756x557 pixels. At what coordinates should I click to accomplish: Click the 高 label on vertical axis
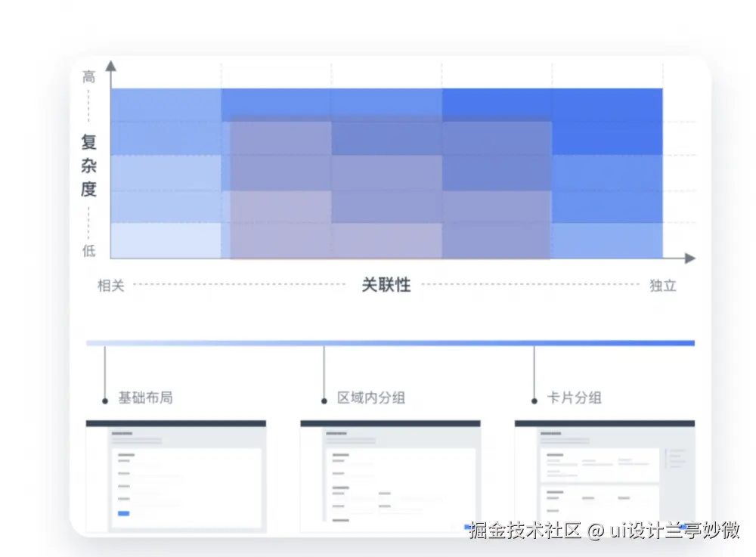point(88,76)
